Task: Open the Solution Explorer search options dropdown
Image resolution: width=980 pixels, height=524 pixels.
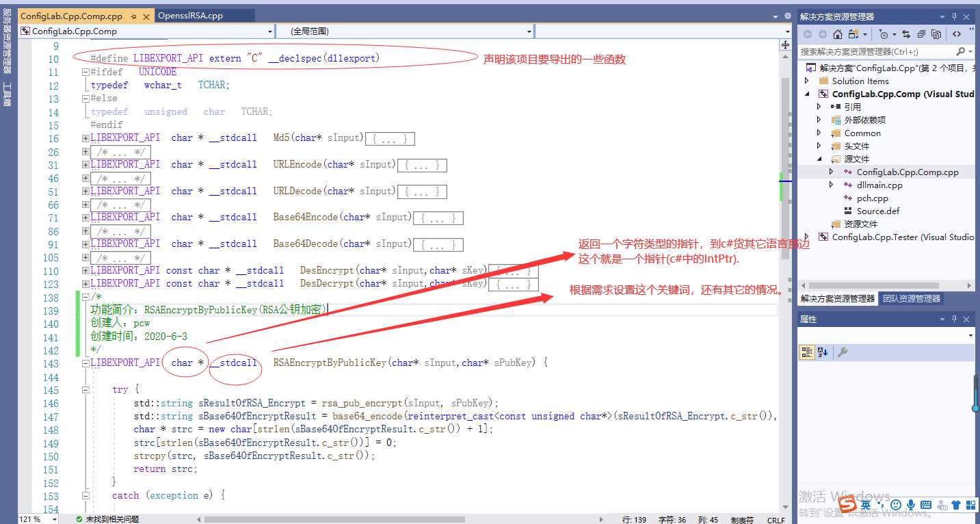Action: coord(970,51)
